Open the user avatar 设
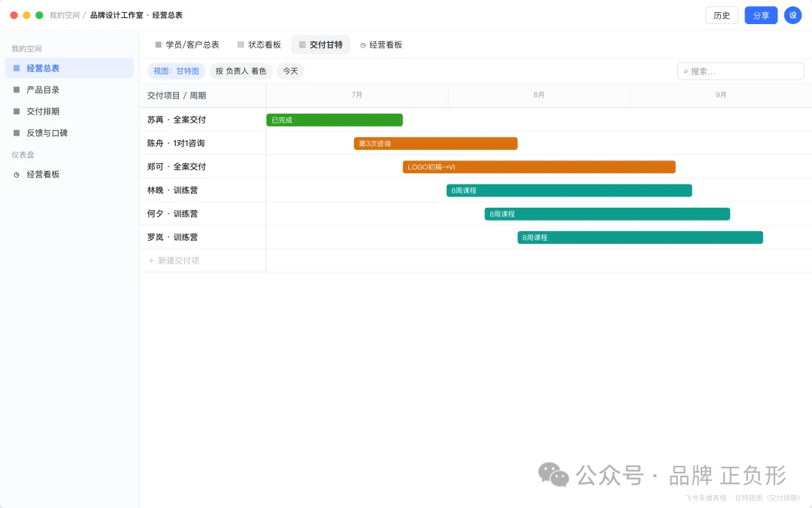Screen dimensions: 812x508 pyautogui.click(x=793, y=15)
